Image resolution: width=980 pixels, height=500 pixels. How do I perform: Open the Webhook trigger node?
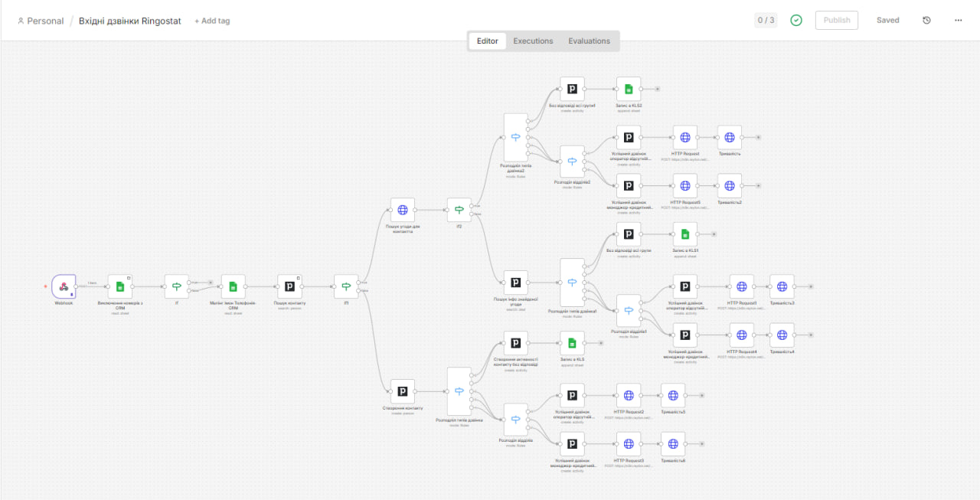pos(64,286)
